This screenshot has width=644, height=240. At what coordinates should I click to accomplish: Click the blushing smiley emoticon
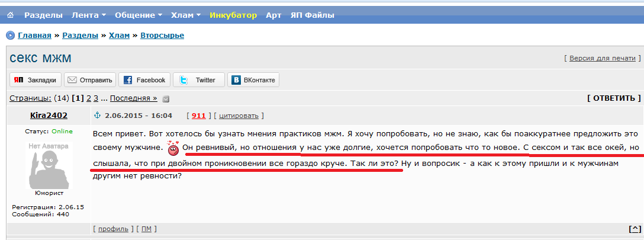pyautogui.click(x=173, y=148)
